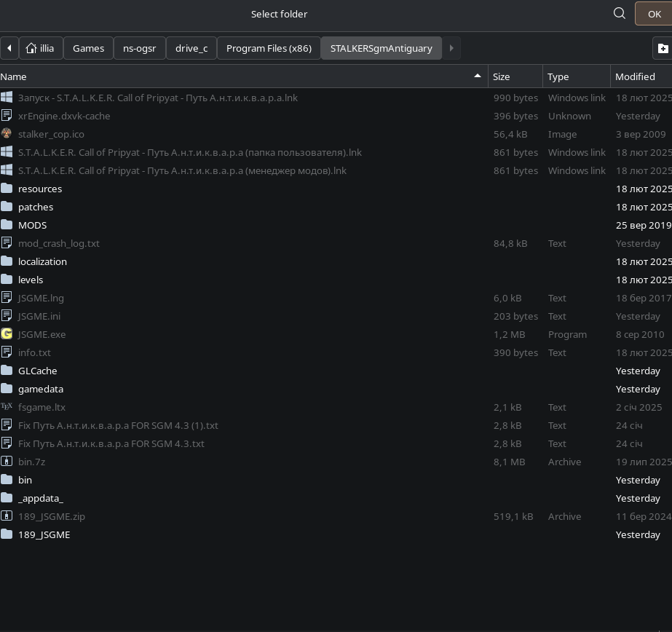672x632 pixels.
Task: Click the home icon in illia breadcrumb
Action: coord(31,48)
